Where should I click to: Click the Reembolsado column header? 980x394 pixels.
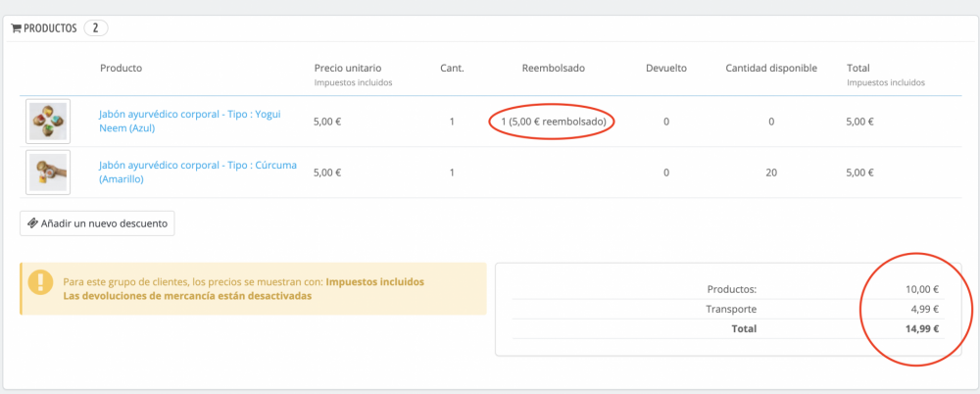552,69
